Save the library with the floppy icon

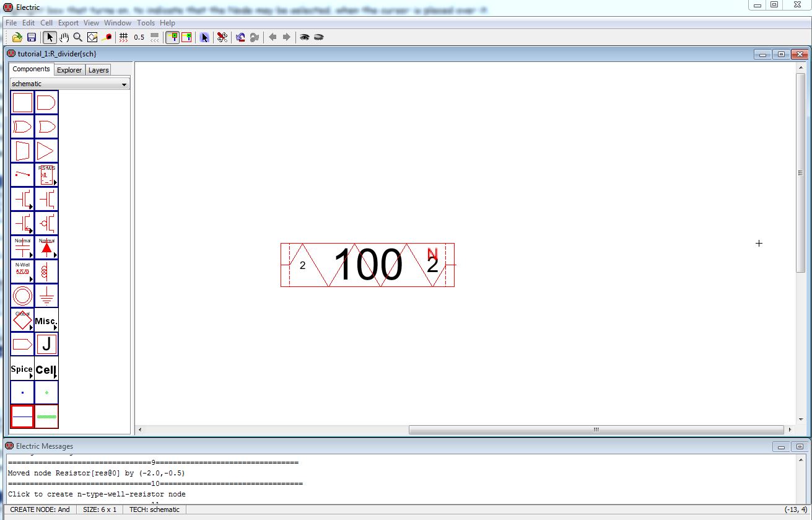(x=31, y=37)
